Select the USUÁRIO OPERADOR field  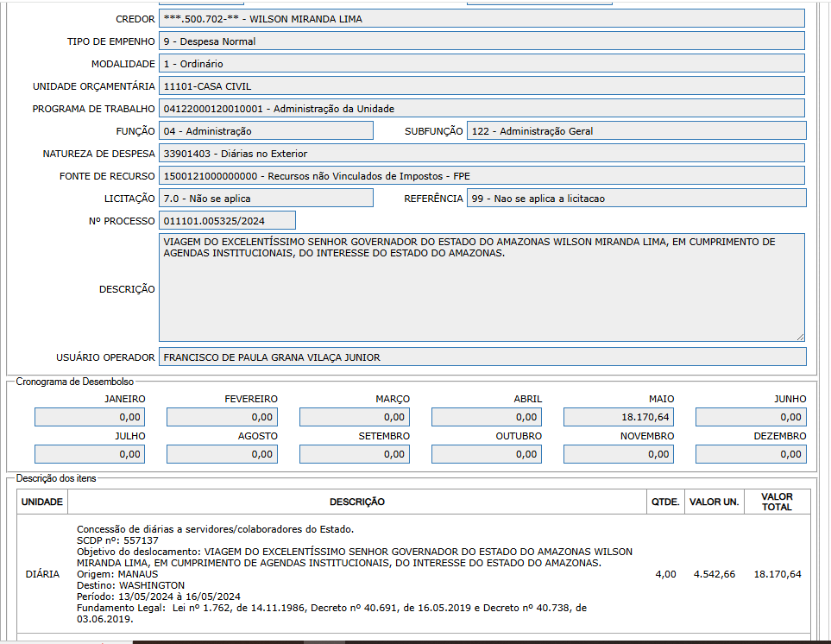[482, 357]
